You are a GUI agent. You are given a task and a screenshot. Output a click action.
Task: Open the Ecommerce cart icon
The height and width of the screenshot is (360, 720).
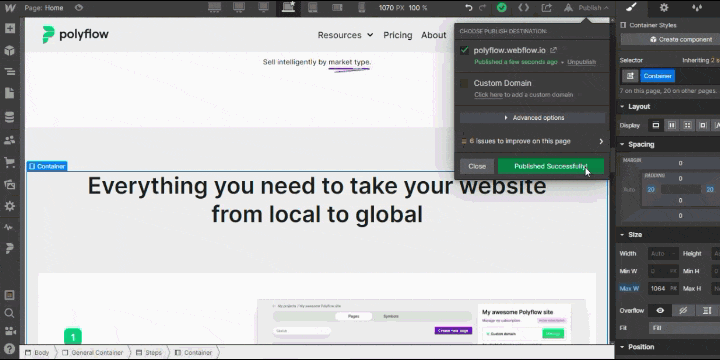[10, 162]
